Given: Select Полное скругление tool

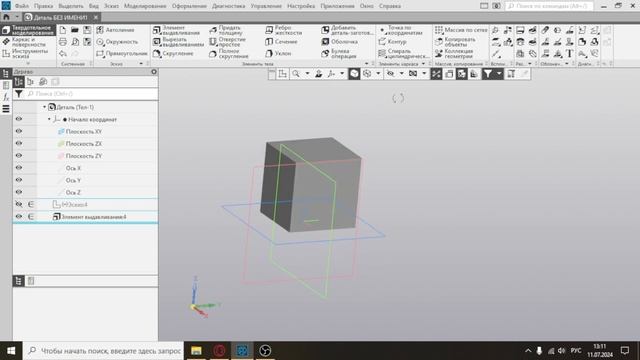Looking at the screenshot, I should pyautogui.click(x=229, y=54).
